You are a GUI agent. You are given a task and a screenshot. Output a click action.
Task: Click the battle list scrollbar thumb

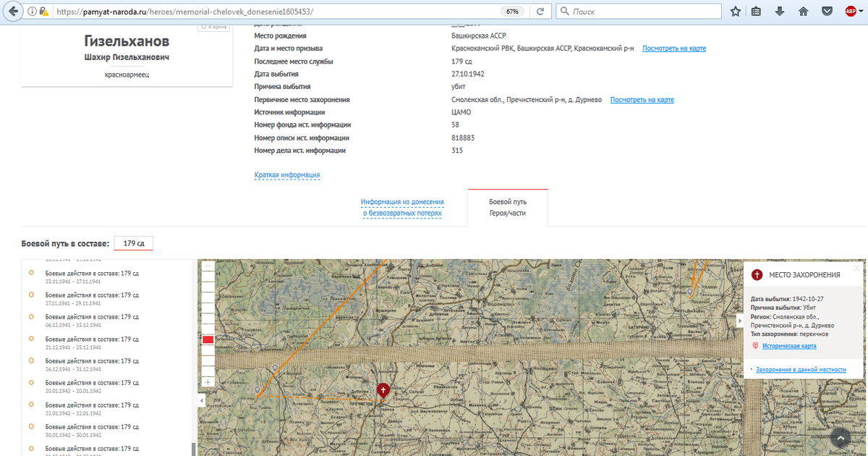(x=193, y=449)
